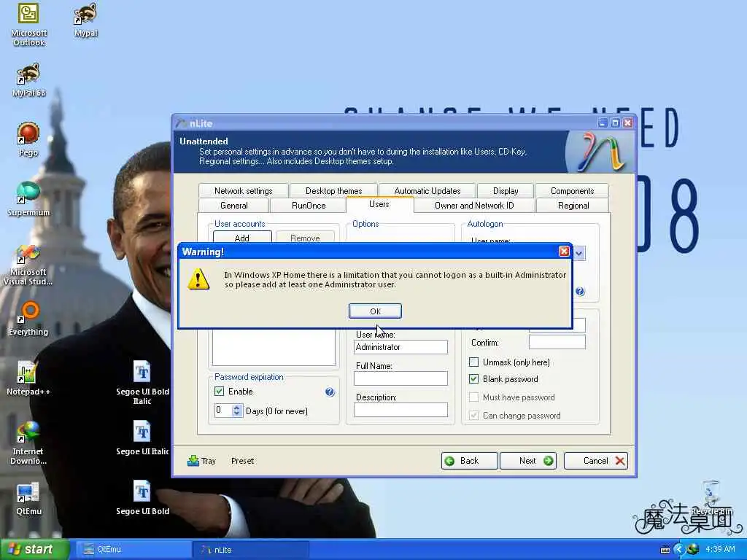
Task: Click the Full Name input field
Action: coord(400,378)
